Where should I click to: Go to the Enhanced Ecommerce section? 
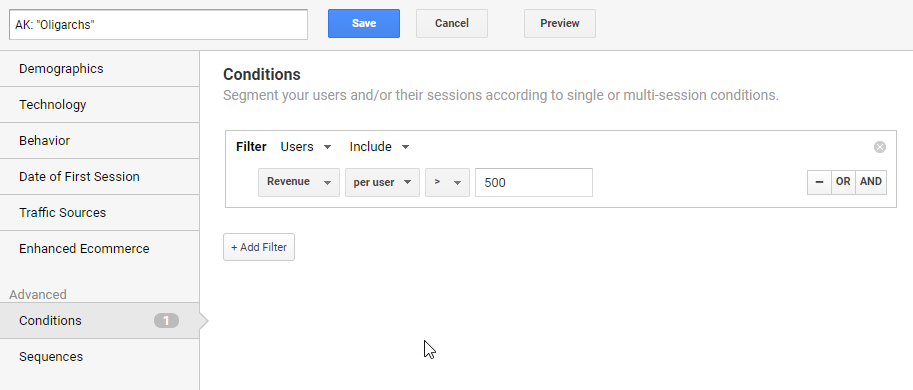(x=100, y=249)
